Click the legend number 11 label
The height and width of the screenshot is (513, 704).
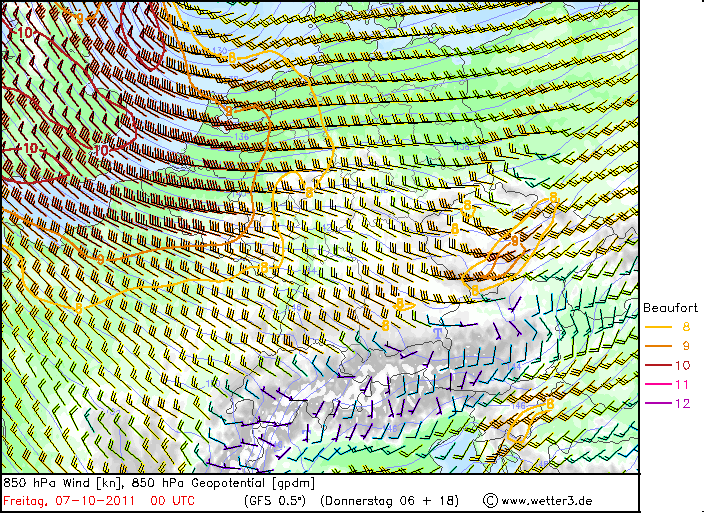click(685, 384)
